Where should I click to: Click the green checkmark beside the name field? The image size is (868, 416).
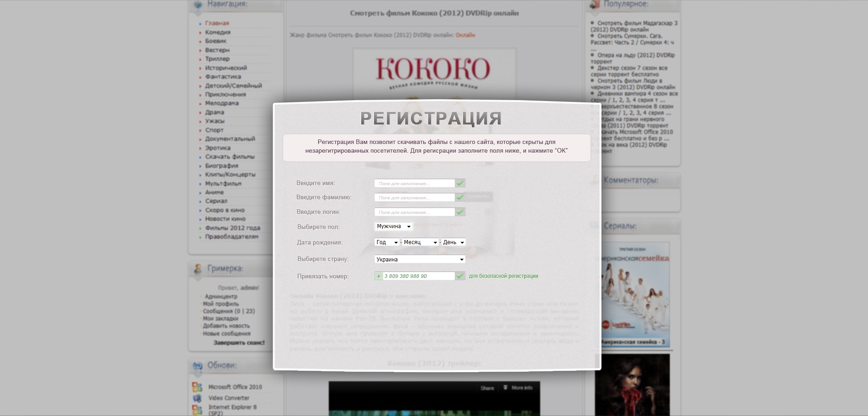[460, 183]
